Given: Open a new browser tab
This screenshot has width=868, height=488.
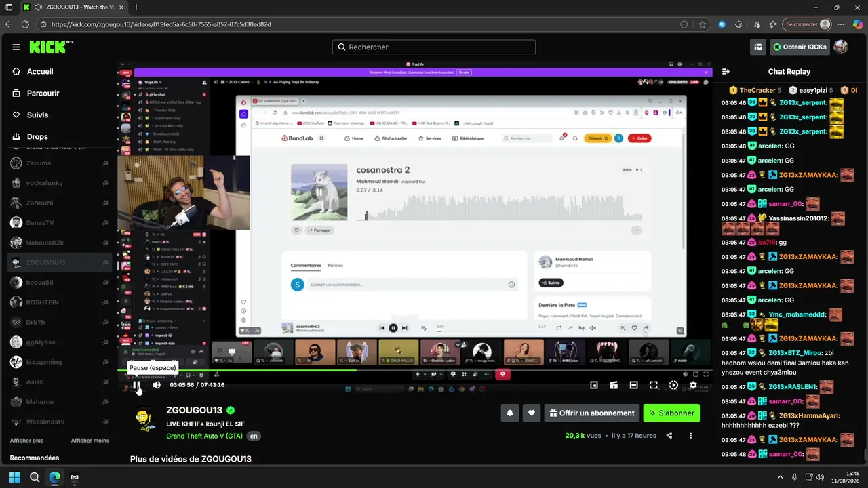Looking at the screenshot, I should pos(136,7).
